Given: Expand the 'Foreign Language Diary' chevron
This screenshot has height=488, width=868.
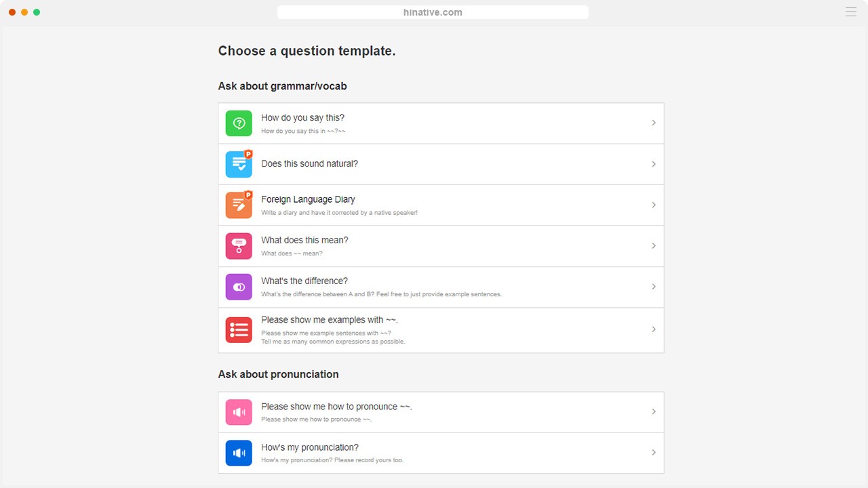Looking at the screenshot, I should [x=654, y=205].
